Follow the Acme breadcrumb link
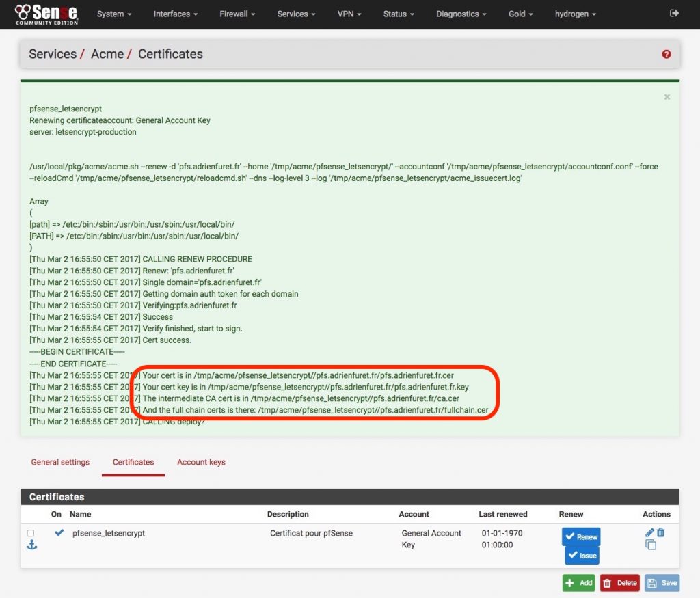 click(107, 54)
